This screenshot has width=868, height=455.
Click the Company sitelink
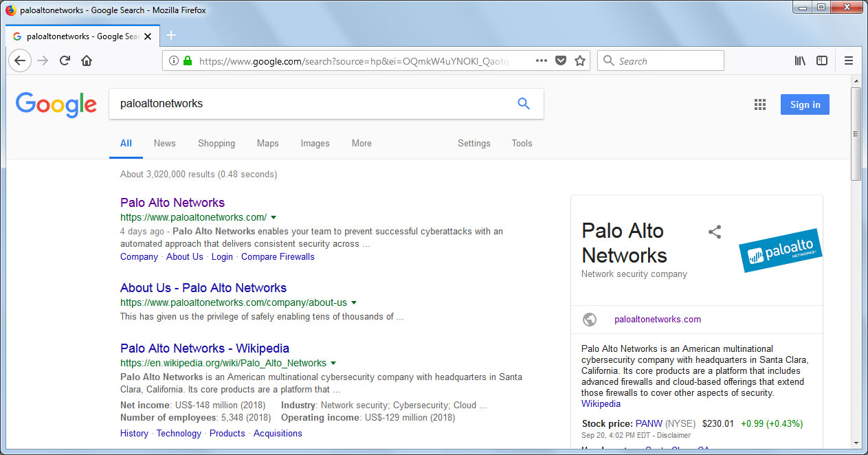click(139, 256)
